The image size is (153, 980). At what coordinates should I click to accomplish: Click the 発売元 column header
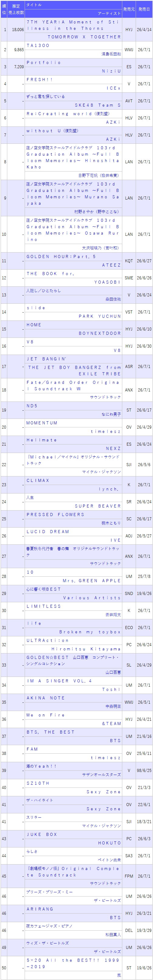(x=129, y=9)
